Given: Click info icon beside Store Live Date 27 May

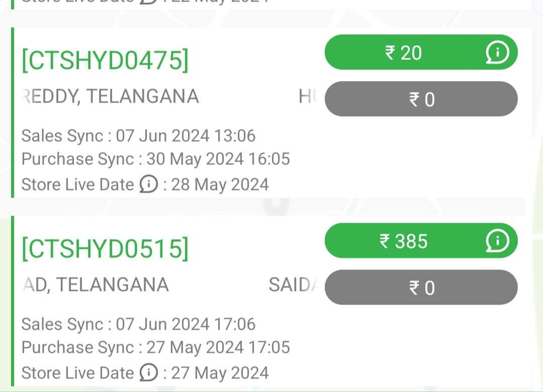Looking at the screenshot, I should click(148, 373).
